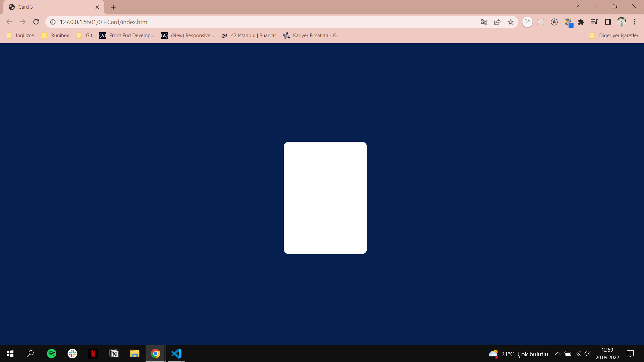
Task: Launch Spotify from the taskbar
Action: pyautogui.click(x=51, y=353)
